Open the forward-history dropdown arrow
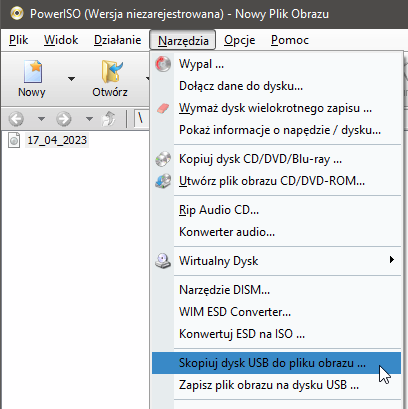The height and width of the screenshot is (409, 408). [x=89, y=118]
